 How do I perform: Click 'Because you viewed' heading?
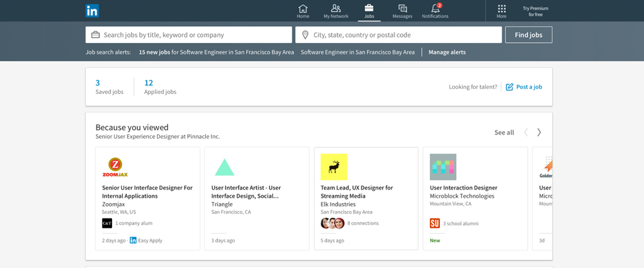pyautogui.click(x=132, y=127)
